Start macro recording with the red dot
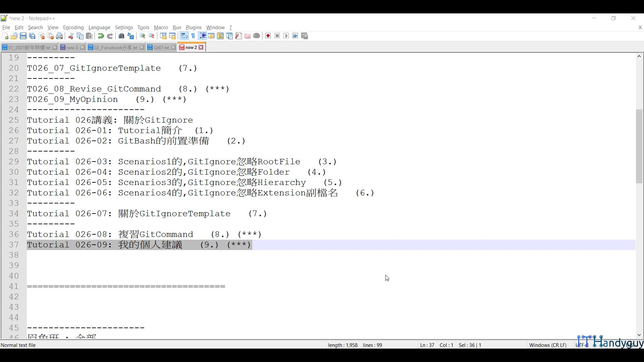 268,36
